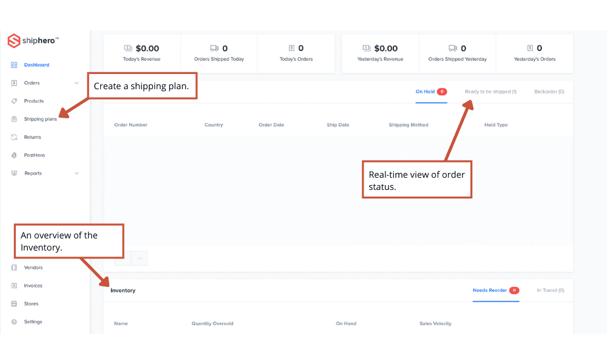
Task: Switch to the On Hold tab
Action: pyautogui.click(x=425, y=92)
